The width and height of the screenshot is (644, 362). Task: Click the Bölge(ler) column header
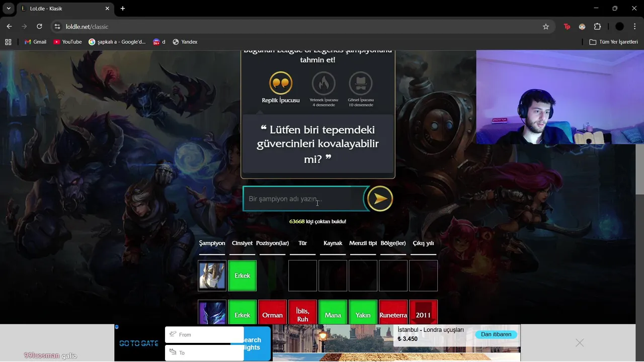[x=393, y=243]
